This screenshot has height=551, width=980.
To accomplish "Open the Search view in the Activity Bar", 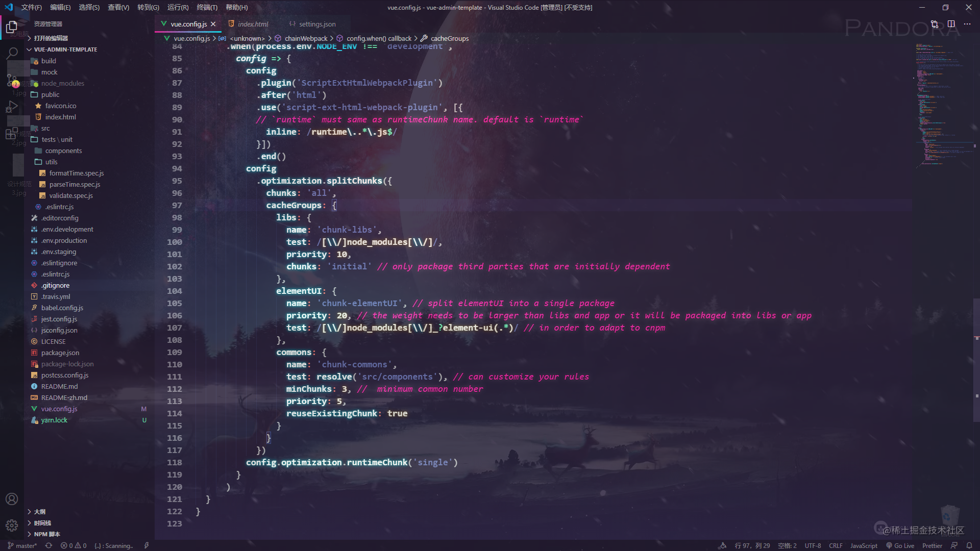I will (x=12, y=53).
